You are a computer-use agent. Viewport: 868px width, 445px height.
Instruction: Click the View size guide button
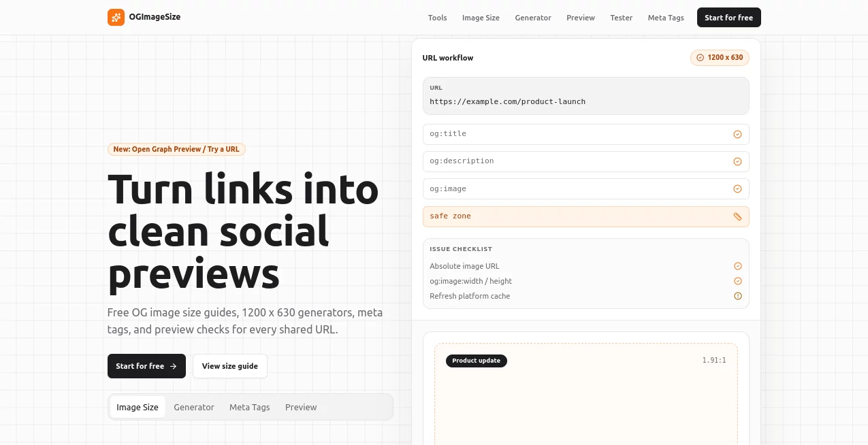[230, 366]
